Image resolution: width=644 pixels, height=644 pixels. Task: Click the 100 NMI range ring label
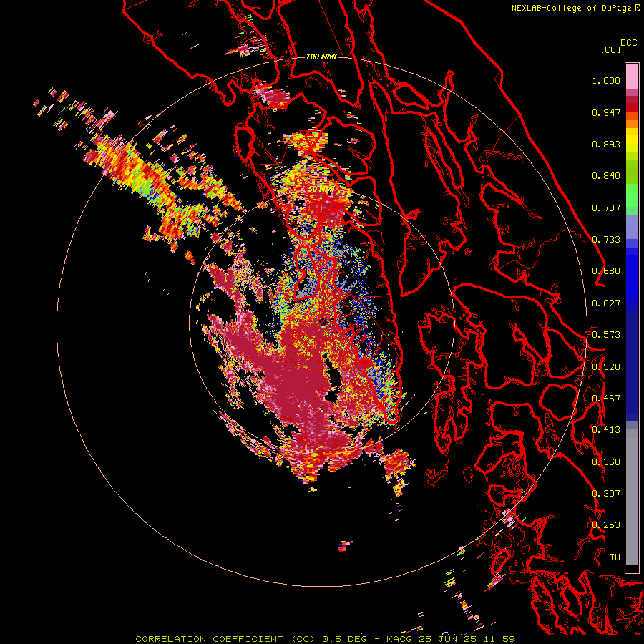pyautogui.click(x=321, y=57)
